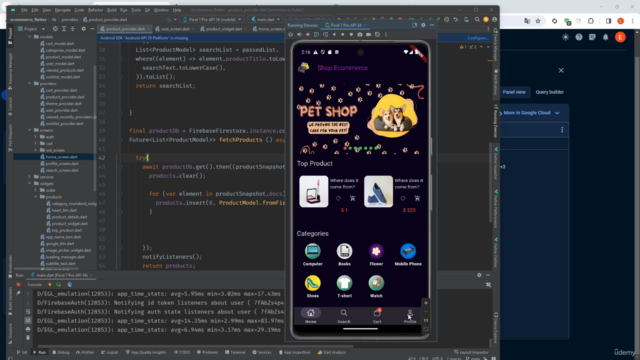640x360 pixels.
Task: Expand More in Google Cloud section
Action: [530, 113]
